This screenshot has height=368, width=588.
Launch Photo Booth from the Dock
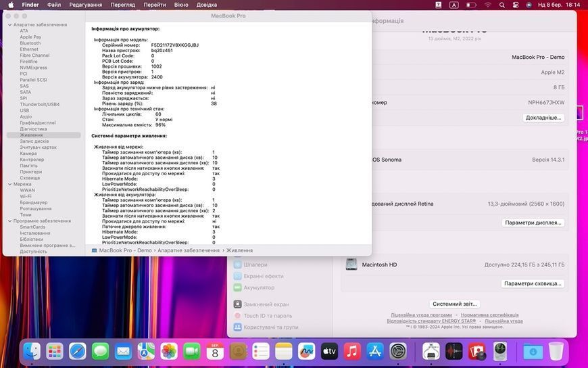[x=477, y=352]
